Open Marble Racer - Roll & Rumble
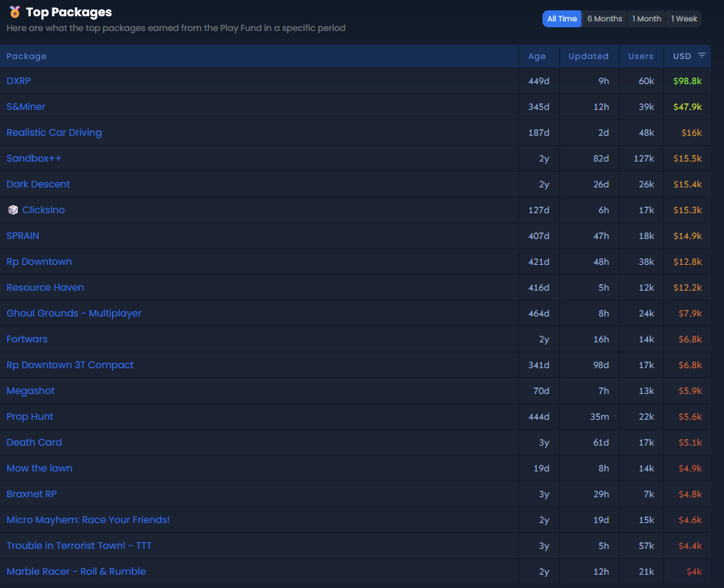Screen dimensions: 724x588 click(76, 571)
